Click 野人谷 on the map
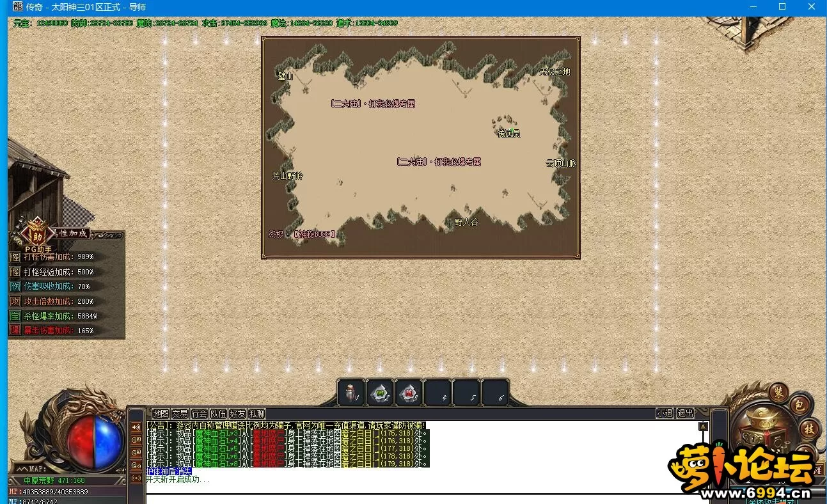This screenshot has height=504, width=827. (x=466, y=222)
